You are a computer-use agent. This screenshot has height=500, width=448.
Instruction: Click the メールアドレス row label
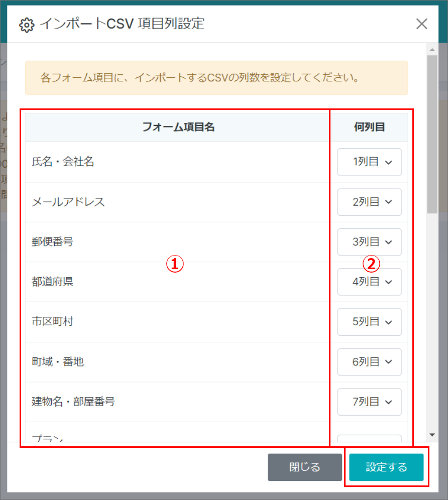pos(68,202)
